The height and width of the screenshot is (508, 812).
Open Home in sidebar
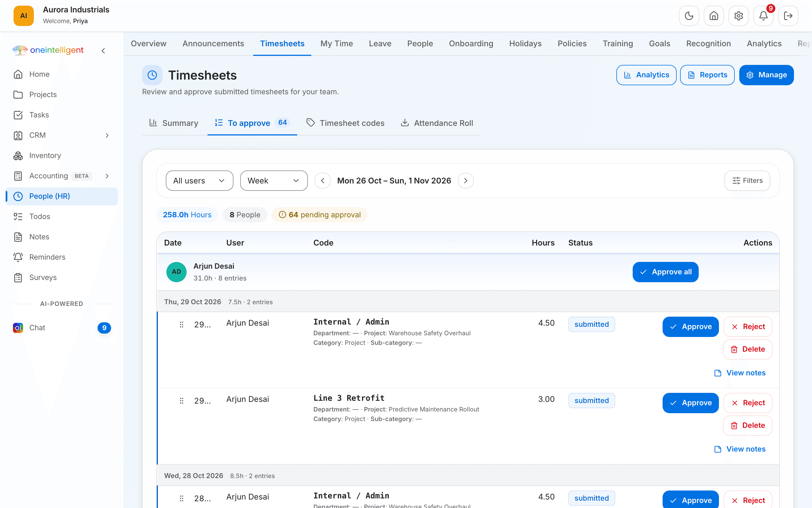(x=62, y=74)
